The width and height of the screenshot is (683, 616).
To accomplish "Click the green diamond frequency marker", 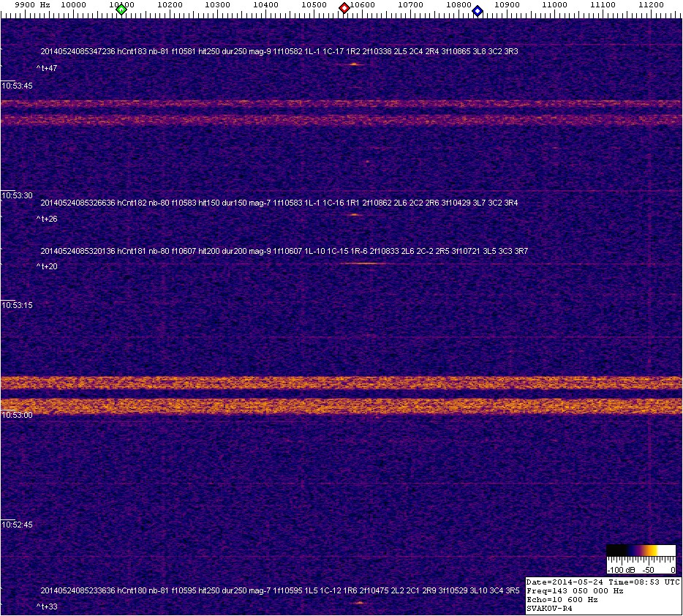I will (121, 10).
